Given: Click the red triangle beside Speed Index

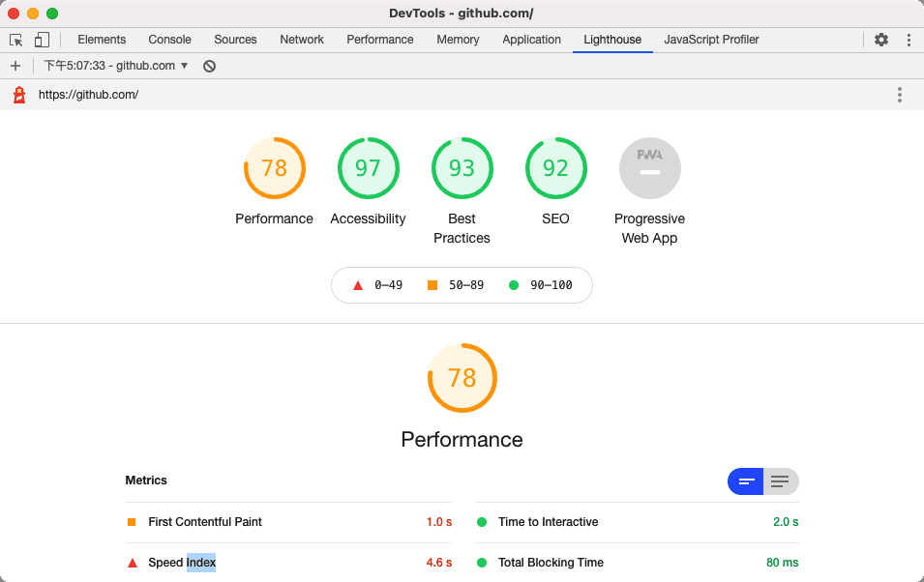Looking at the screenshot, I should [x=133, y=564].
